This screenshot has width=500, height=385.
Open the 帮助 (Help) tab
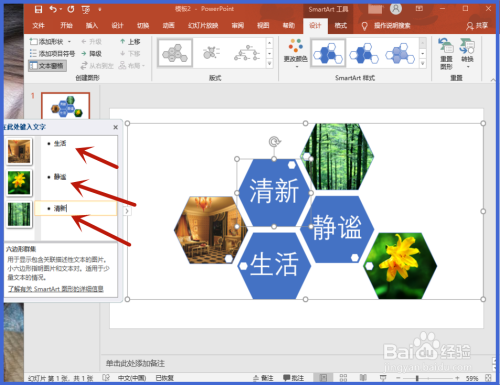click(x=289, y=26)
